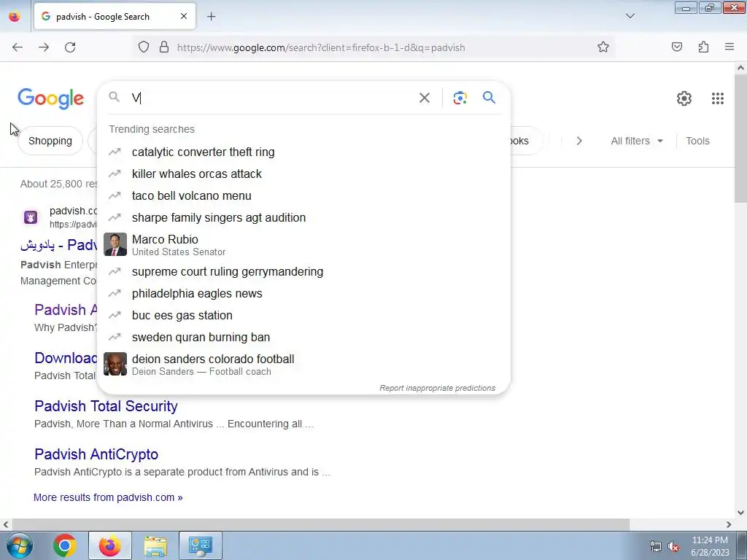Go forward with the browser forward arrow
The image size is (747, 560).
tap(44, 47)
